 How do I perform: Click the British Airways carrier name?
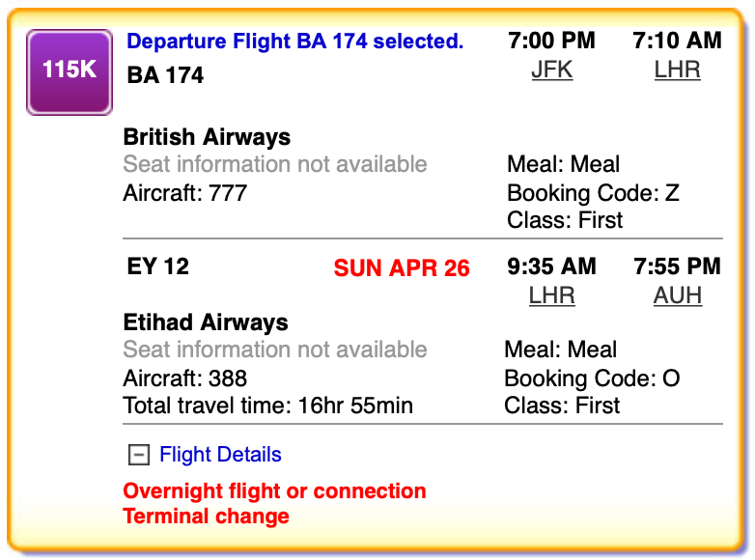tap(207, 137)
